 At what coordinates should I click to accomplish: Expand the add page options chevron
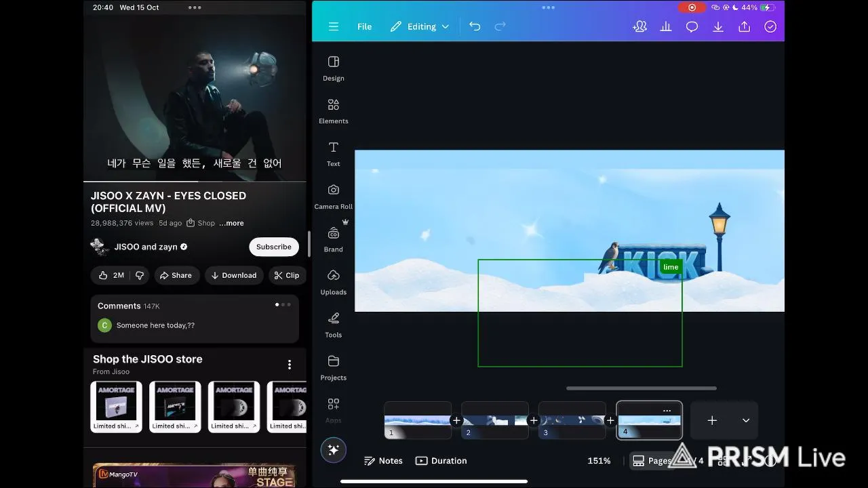746,420
